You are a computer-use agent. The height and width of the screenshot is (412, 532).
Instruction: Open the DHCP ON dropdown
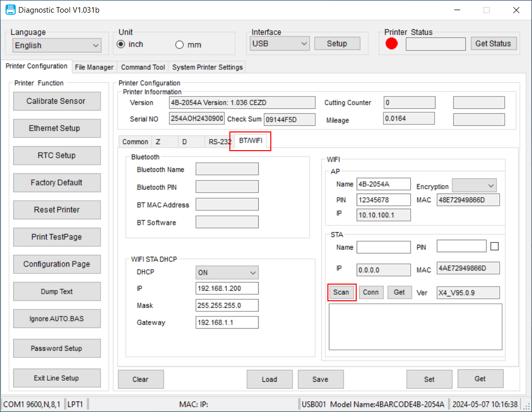[x=227, y=272]
